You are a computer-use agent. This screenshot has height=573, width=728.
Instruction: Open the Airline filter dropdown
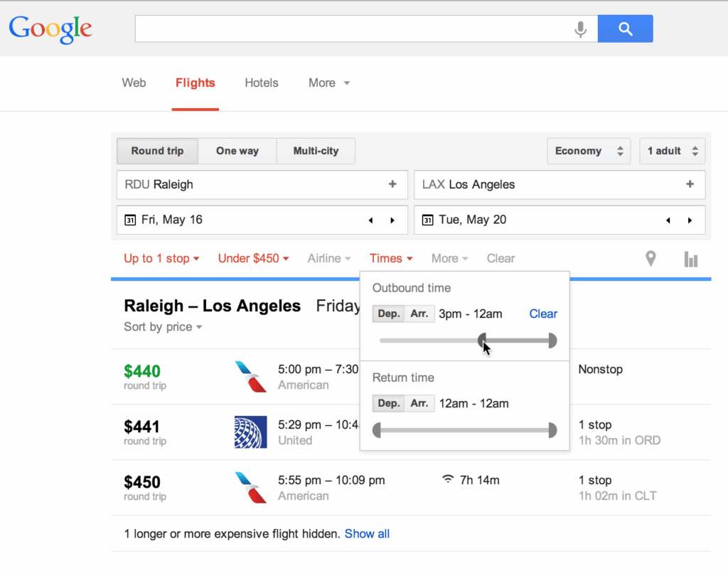(328, 259)
